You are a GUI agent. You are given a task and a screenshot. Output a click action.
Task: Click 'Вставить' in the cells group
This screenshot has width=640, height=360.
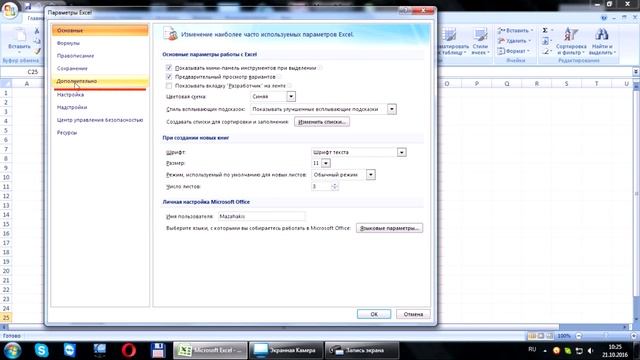click(515, 31)
